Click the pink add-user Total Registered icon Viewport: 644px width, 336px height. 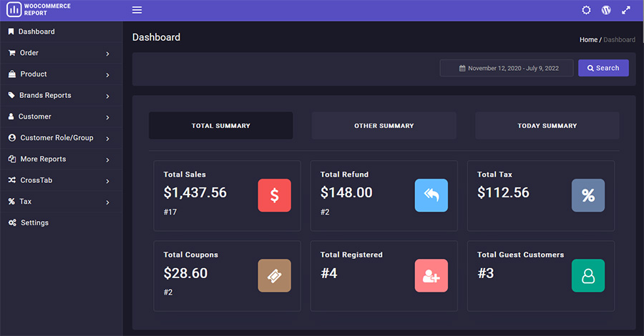[431, 276]
